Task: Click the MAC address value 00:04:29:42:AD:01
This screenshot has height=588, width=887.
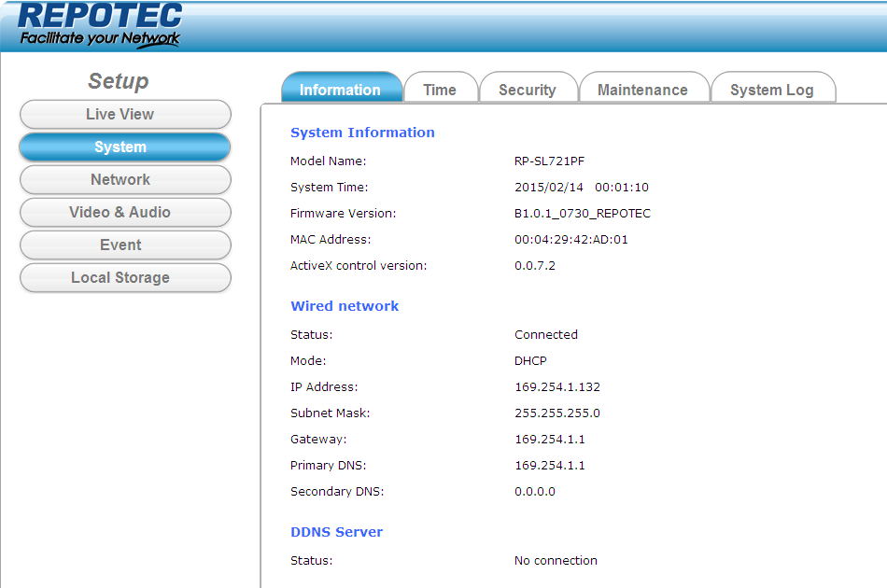Action: (570, 240)
